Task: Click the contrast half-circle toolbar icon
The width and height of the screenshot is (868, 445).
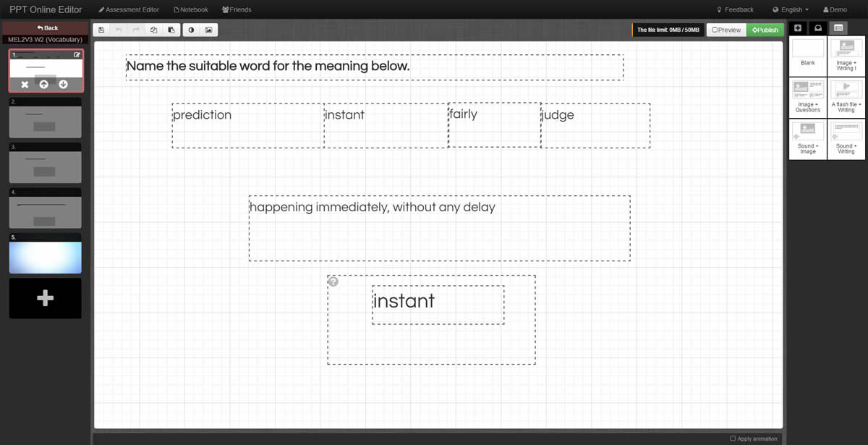Action: click(x=192, y=30)
